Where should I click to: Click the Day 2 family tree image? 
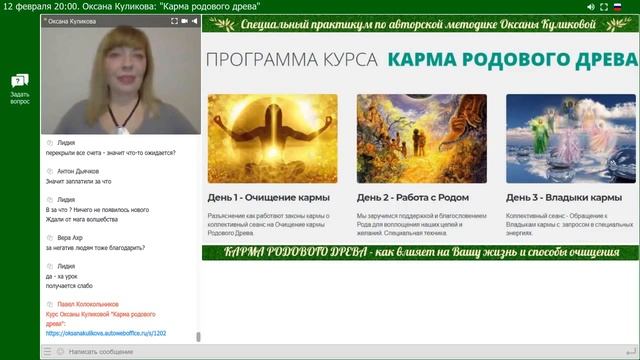(422, 139)
